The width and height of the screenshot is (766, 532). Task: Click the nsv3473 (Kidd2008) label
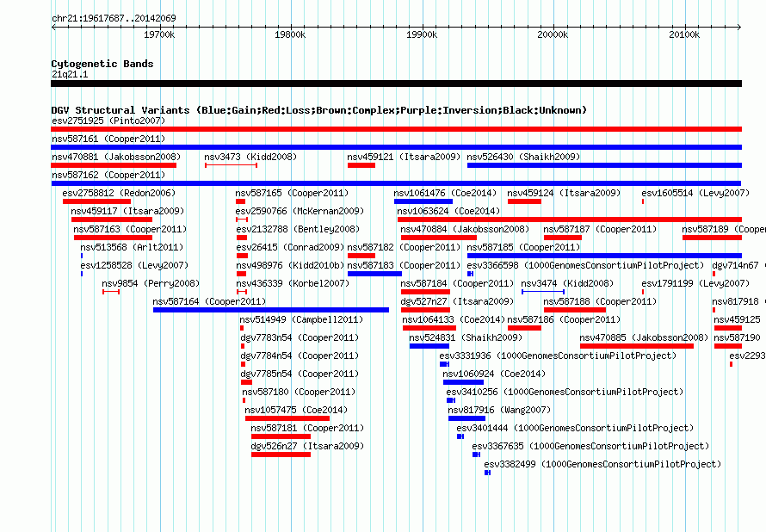coord(250,157)
